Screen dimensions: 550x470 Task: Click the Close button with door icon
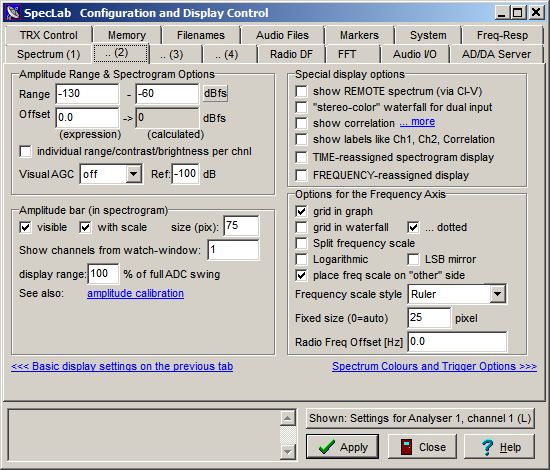423,447
